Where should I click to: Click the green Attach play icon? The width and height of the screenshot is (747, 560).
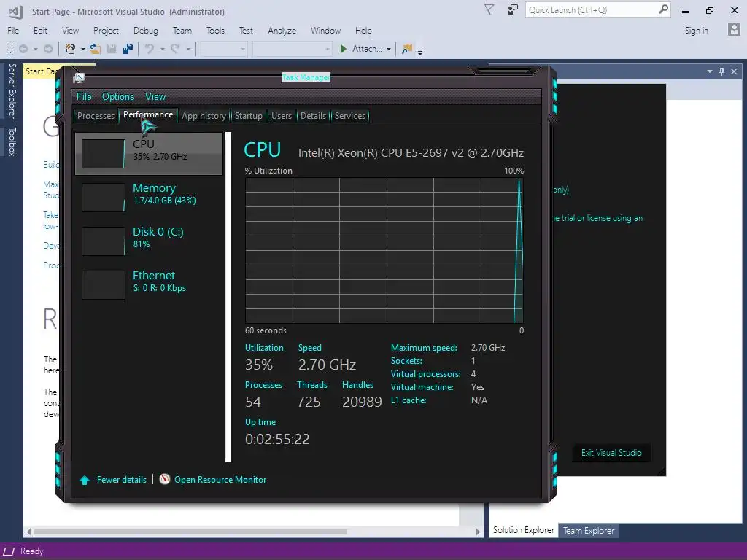(343, 49)
